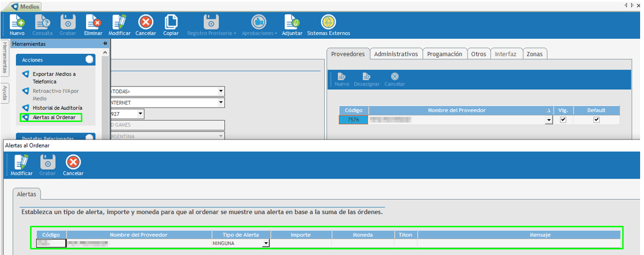Click the Eliminar toolbar icon
Image resolution: width=644 pixels, height=255 pixels.
click(93, 22)
